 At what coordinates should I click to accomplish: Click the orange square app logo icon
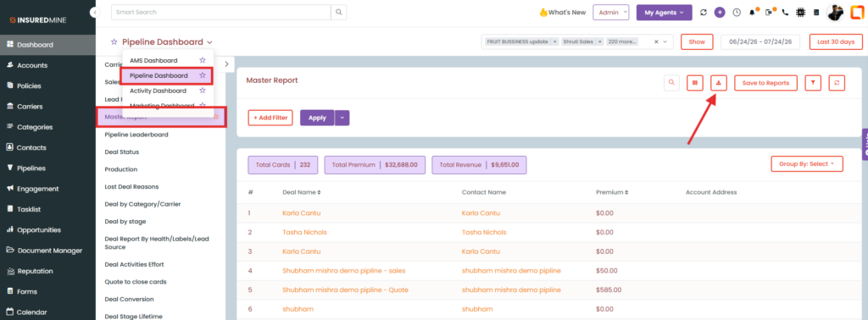(858, 12)
